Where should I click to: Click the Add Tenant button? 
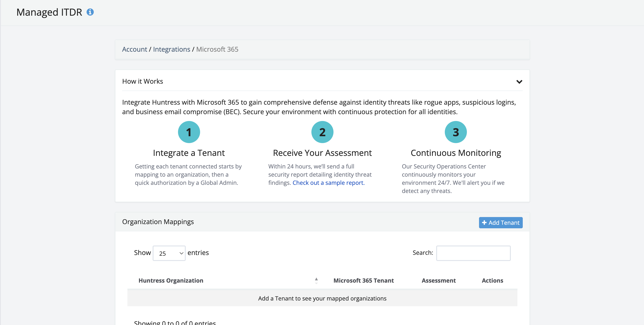pos(501,223)
